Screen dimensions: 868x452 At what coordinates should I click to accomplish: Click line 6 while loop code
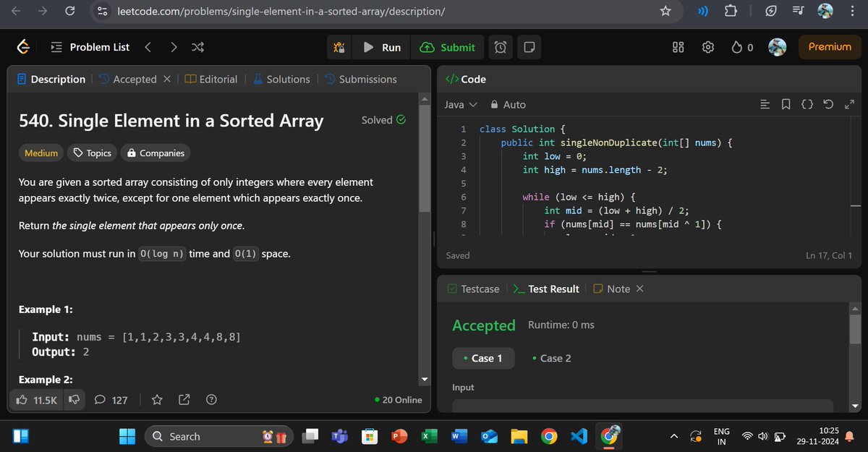click(579, 196)
